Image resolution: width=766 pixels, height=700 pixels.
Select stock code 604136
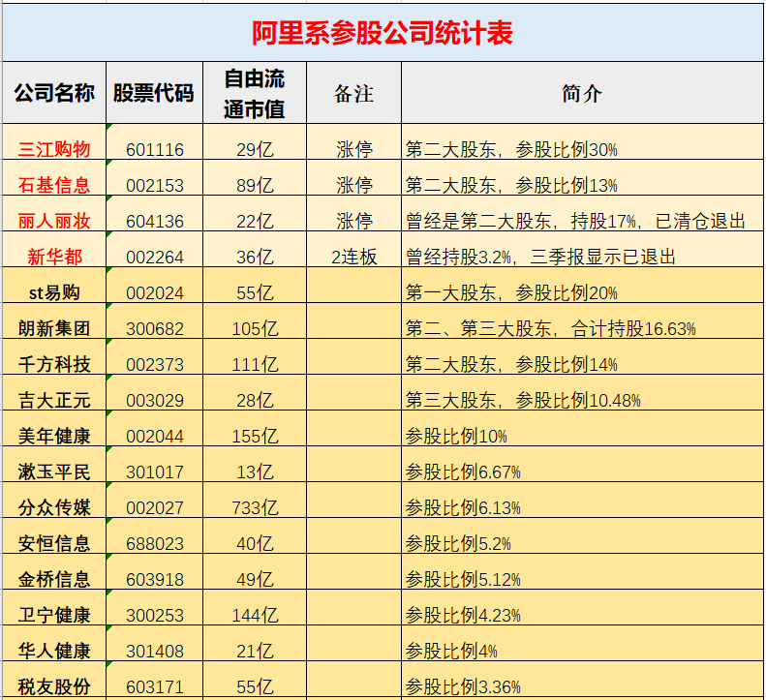154,213
